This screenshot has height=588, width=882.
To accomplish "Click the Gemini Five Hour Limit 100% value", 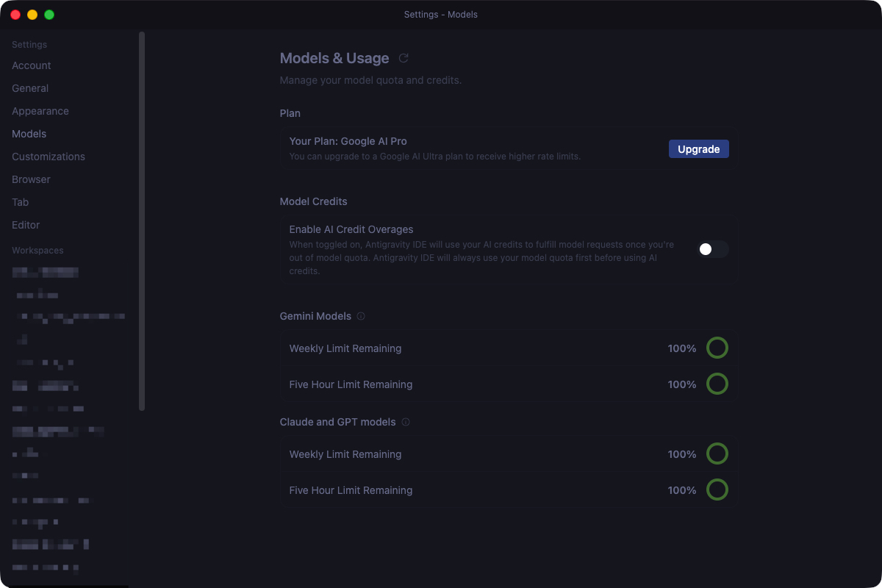I will [x=682, y=384].
